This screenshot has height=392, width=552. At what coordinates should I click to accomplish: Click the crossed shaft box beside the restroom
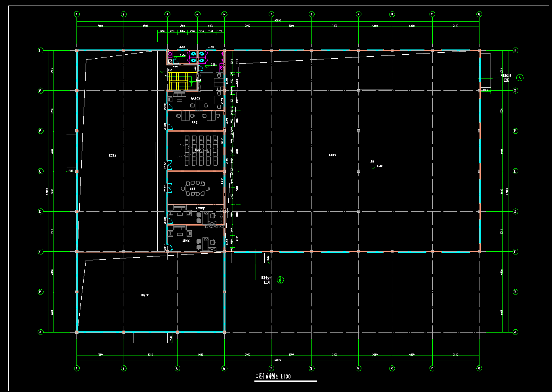tap(170, 61)
